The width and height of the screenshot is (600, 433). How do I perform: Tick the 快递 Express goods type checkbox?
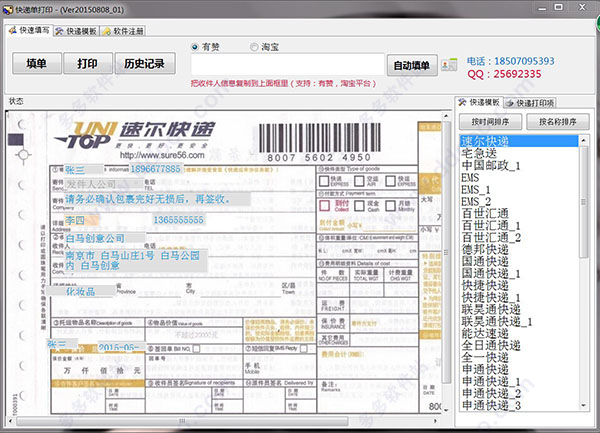(324, 181)
